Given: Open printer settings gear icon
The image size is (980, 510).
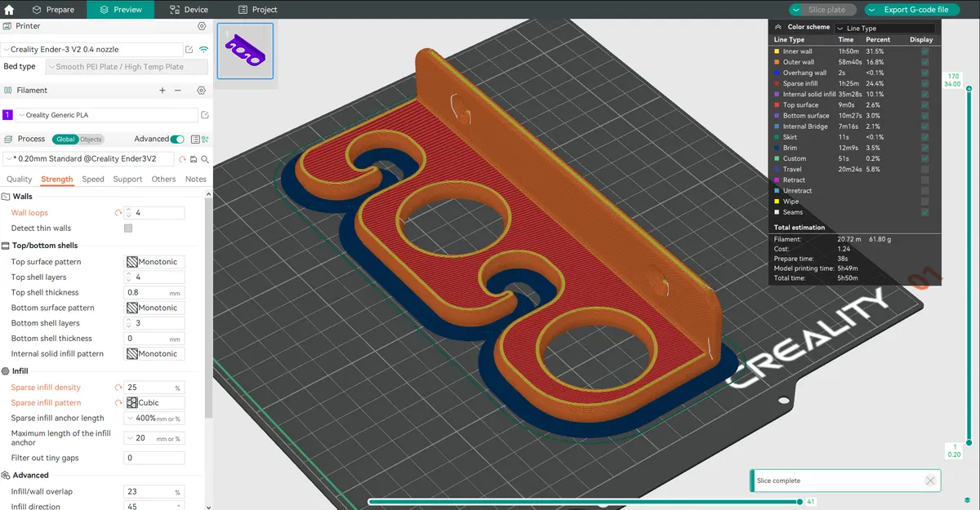Looking at the screenshot, I should (201, 26).
